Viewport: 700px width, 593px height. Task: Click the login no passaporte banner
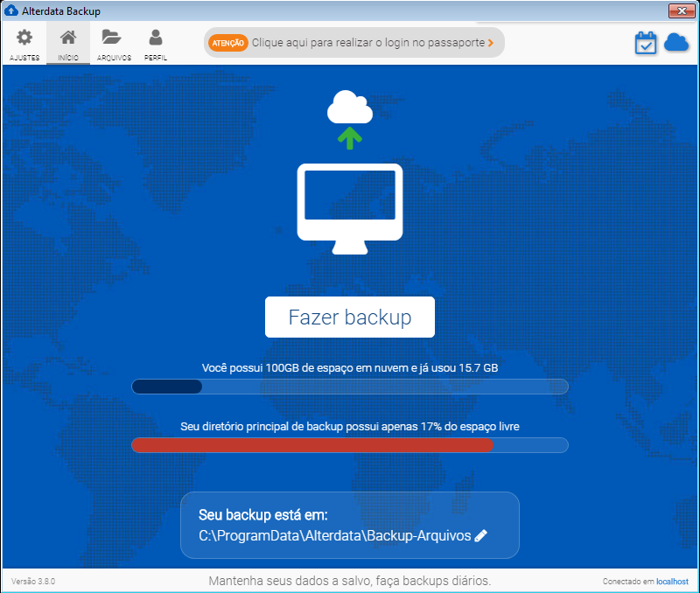354,43
